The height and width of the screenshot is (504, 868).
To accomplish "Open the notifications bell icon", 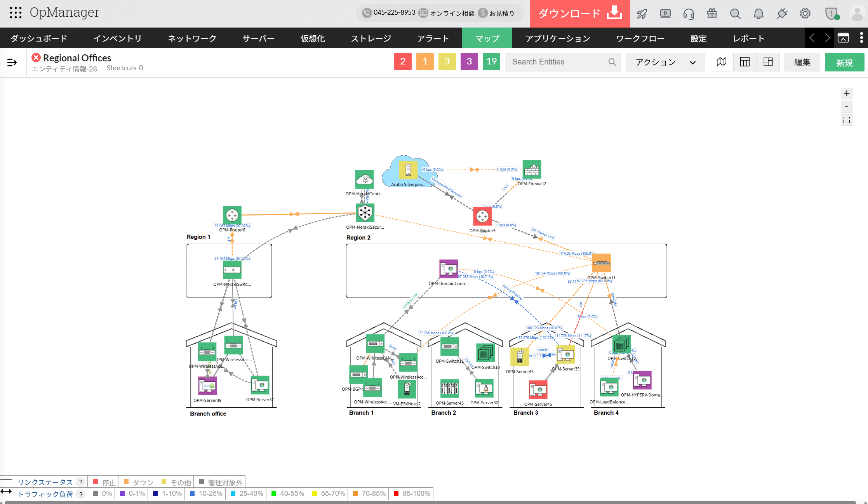I will (x=758, y=14).
